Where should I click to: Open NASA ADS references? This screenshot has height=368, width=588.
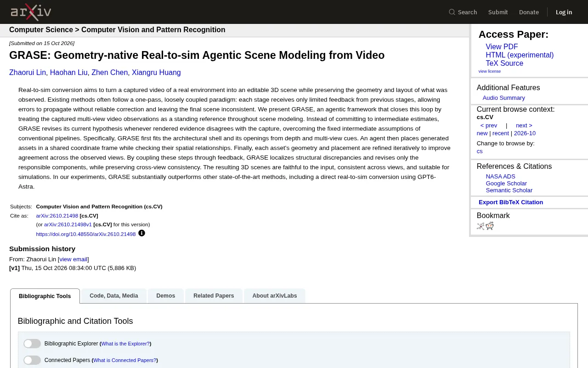(500, 177)
